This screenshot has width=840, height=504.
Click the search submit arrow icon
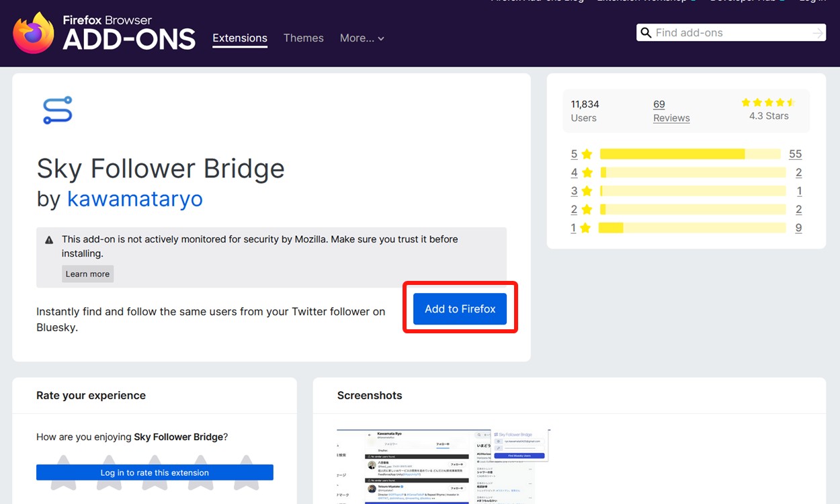[817, 32]
